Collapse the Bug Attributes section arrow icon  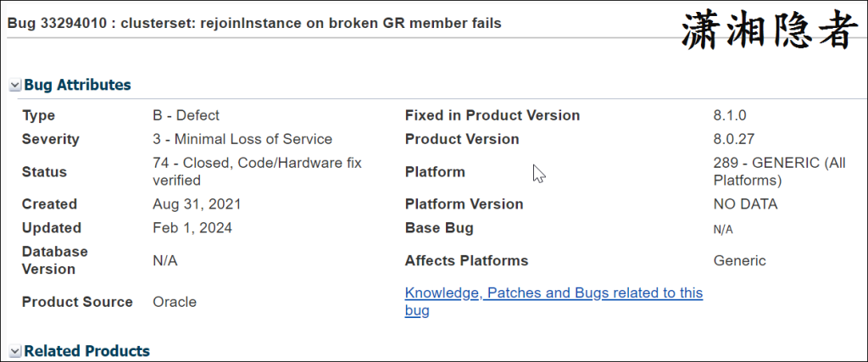pyautogui.click(x=15, y=86)
